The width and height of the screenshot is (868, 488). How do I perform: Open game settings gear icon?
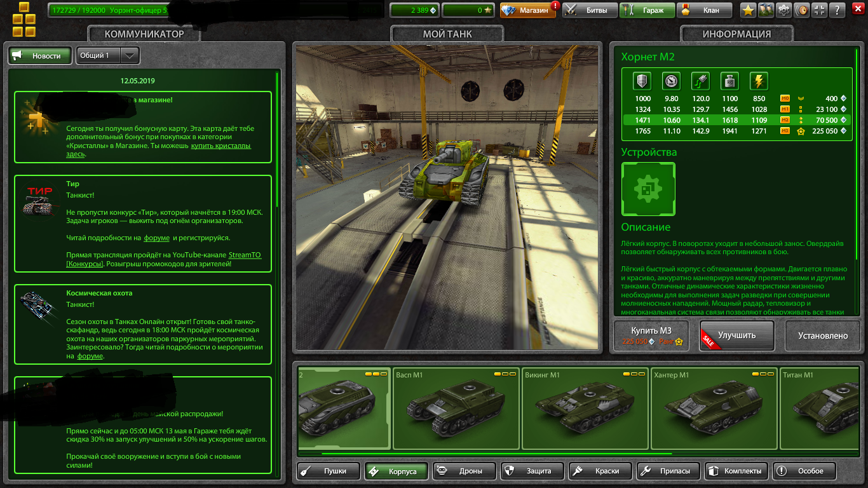[x=785, y=10]
